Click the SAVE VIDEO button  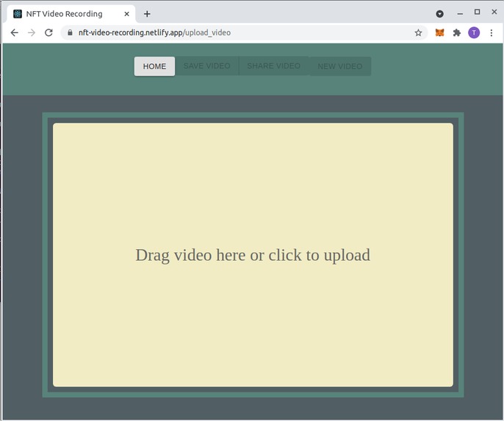tap(206, 66)
